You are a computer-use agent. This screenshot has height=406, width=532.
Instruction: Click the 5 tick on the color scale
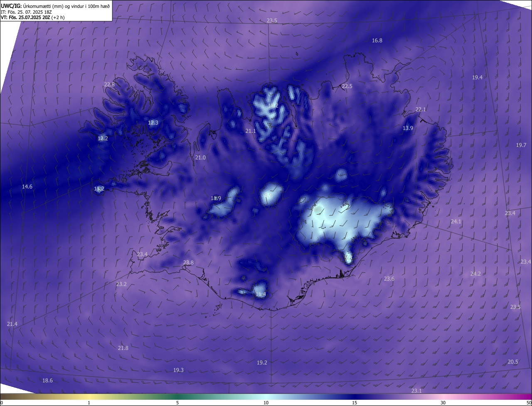[177, 403]
